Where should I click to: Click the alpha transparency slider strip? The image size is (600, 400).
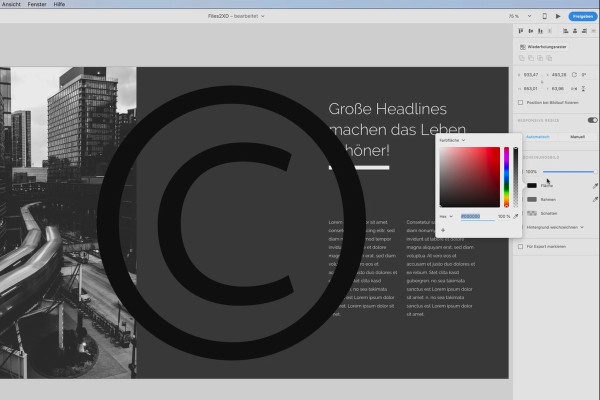point(515,177)
